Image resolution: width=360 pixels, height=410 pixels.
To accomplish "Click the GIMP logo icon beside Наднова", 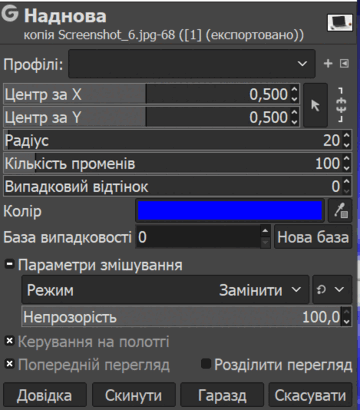I will coord(10,14).
